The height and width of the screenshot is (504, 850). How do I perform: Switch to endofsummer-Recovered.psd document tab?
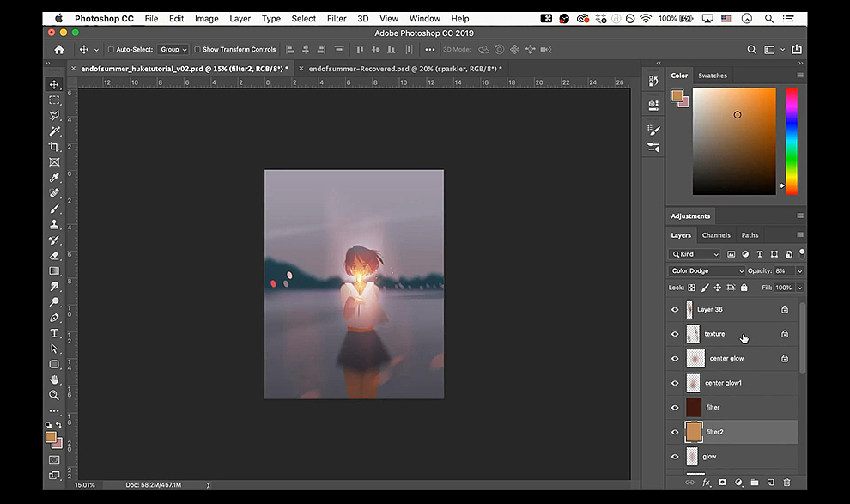405,69
